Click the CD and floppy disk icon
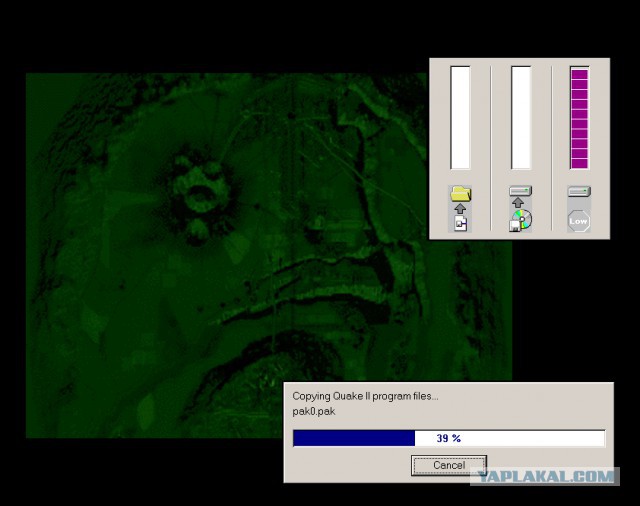640x506 pixels. tap(521, 221)
